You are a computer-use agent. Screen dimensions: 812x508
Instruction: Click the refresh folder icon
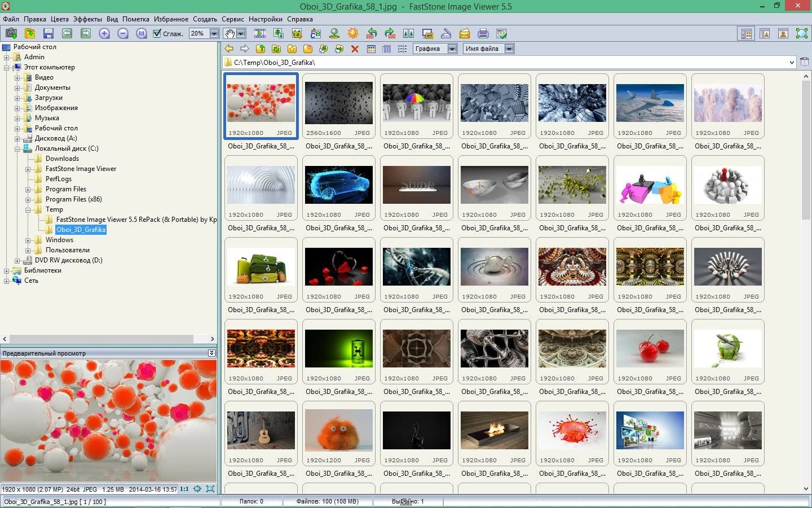point(276,49)
